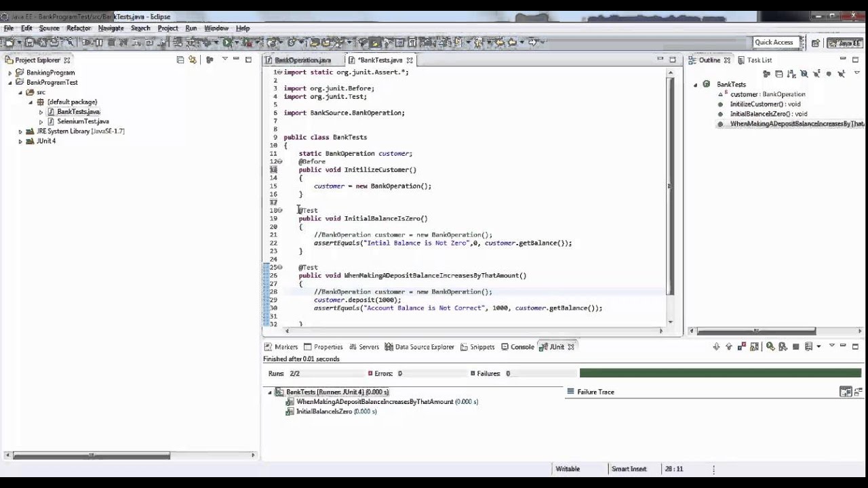Toggle Sort alphabetically in Outline view
The image size is (868, 488).
791,74
